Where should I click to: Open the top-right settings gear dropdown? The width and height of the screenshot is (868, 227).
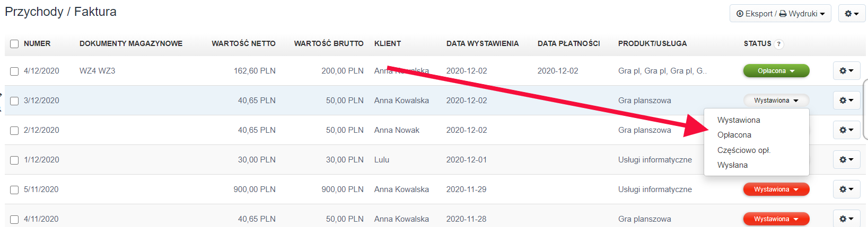pos(852,14)
